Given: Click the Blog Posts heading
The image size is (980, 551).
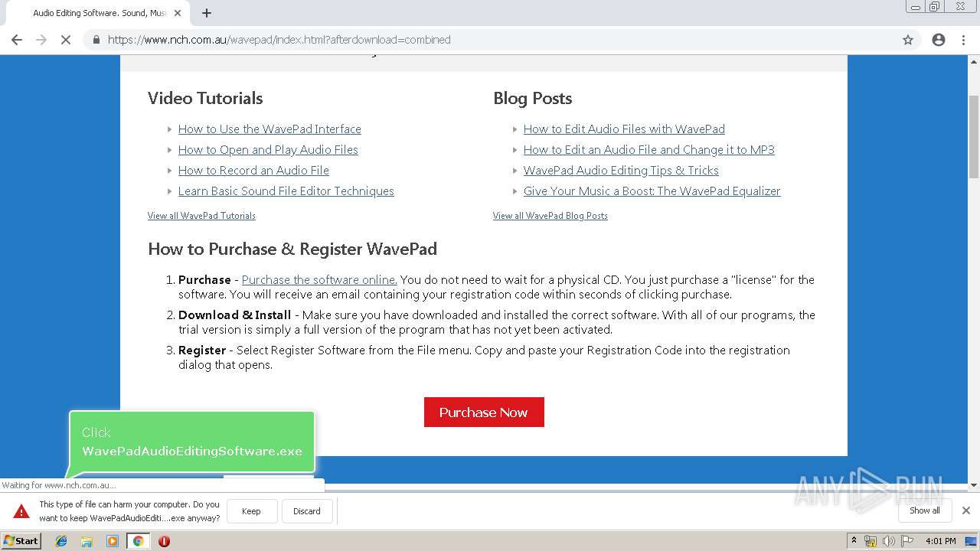Looking at the screenshot, I should (533, 98).
